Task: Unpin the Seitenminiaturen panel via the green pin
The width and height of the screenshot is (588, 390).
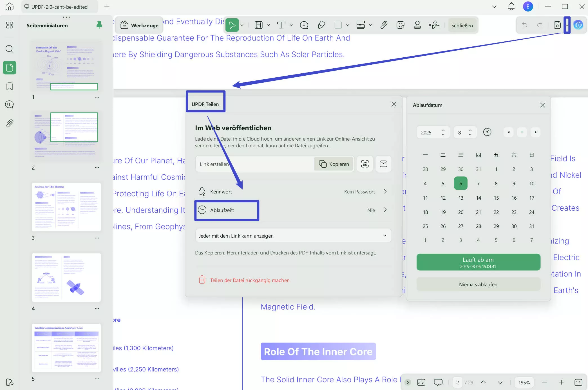Action: pos(99,25)
